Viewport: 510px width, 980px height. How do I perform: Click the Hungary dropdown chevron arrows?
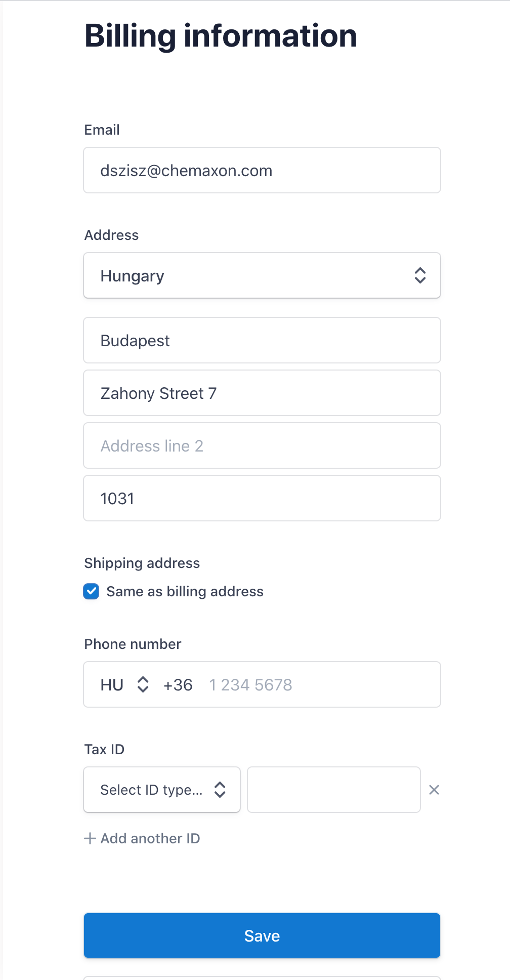[420, 275]
